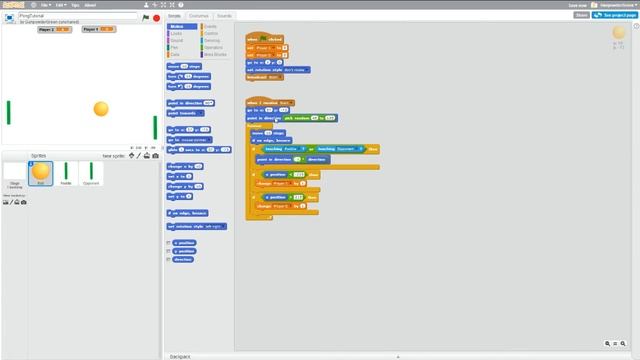Open the account username dropdown
Image resolution: width=640 pixels, height=360 pixels.
coord(618,5)
